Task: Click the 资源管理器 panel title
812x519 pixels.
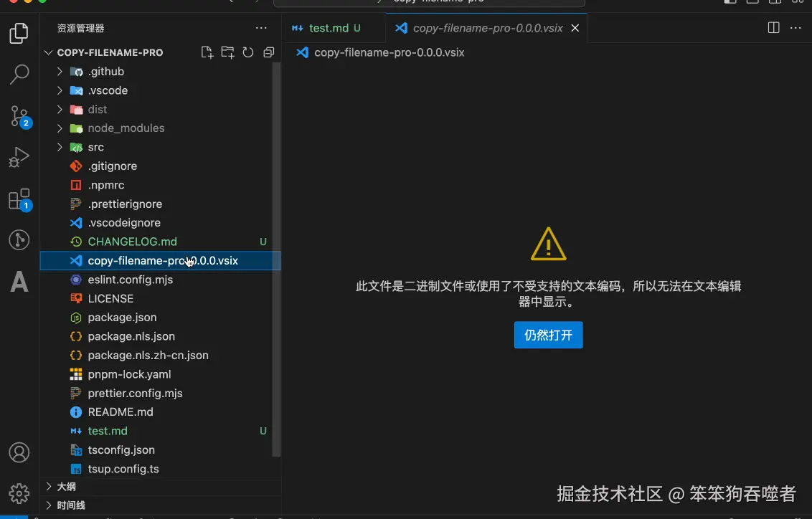Action: coord(81,28)
